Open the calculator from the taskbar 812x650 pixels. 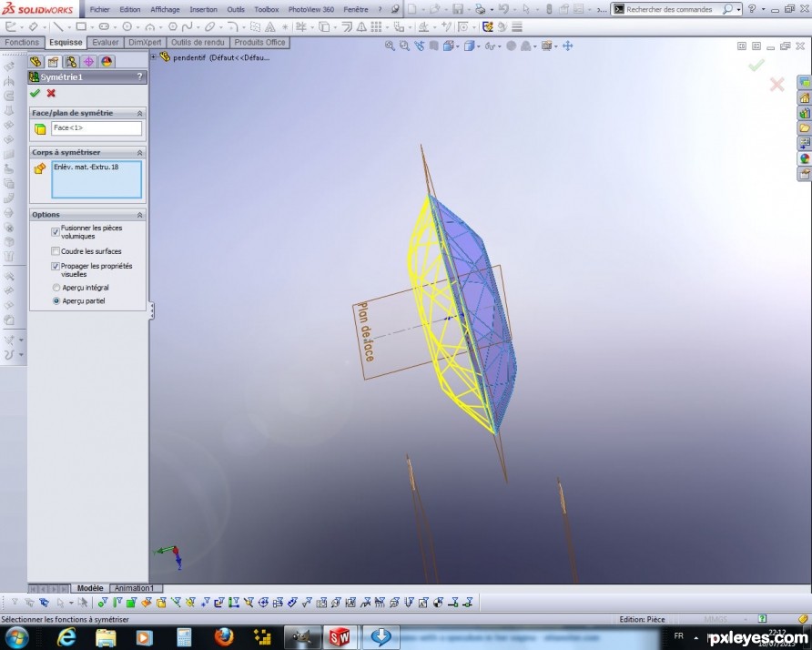click(x=184, y=637)
